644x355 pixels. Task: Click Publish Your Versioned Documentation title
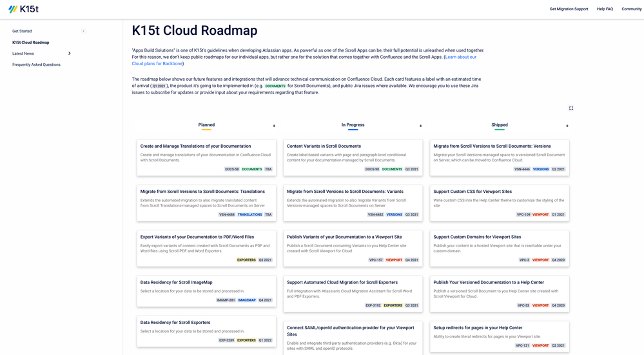489,283
